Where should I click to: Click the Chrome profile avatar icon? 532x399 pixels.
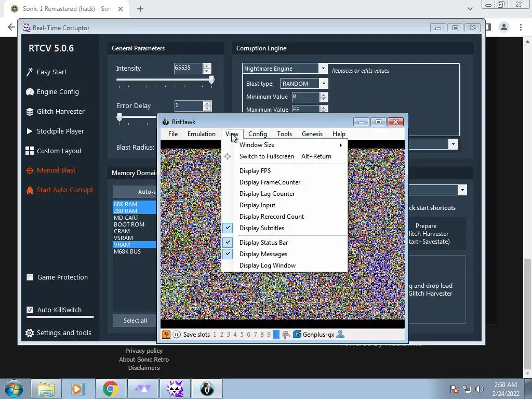pos(504,27)
